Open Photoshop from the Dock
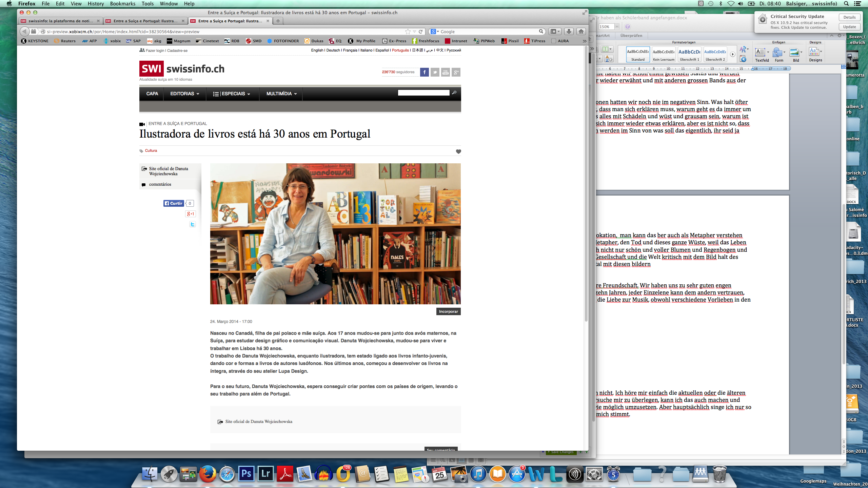The width and height of the screenshot is (868, 488). 246,474
